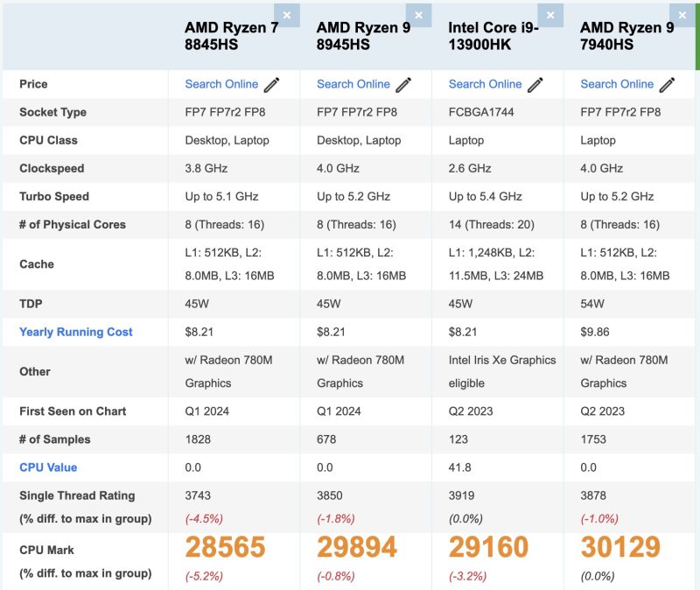Click pencil icon for Ryzen 9 8945HS price
The image size is (700, 590).
[x=403, y=85]
